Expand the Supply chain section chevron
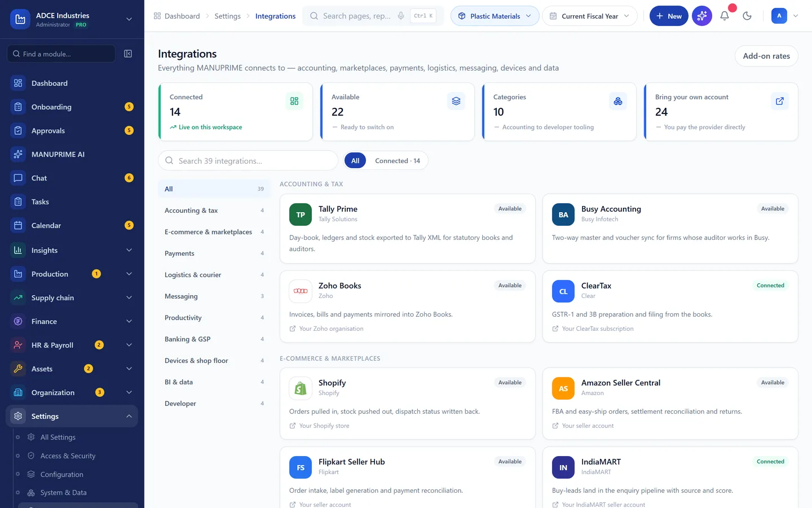Image resolution: width=812 pixels, height=508 pixels. coord(129,297)
